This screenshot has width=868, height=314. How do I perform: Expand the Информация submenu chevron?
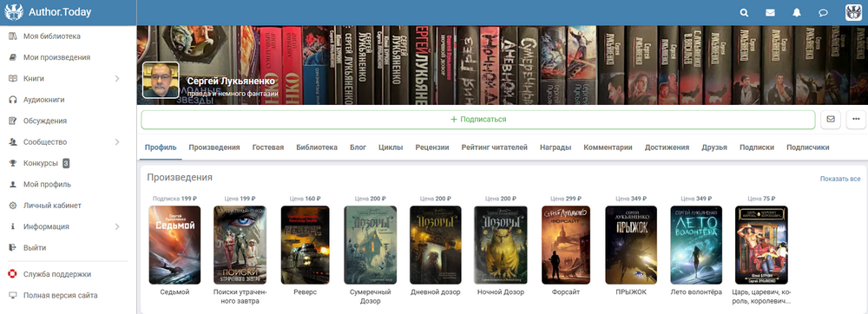(117, 226)
